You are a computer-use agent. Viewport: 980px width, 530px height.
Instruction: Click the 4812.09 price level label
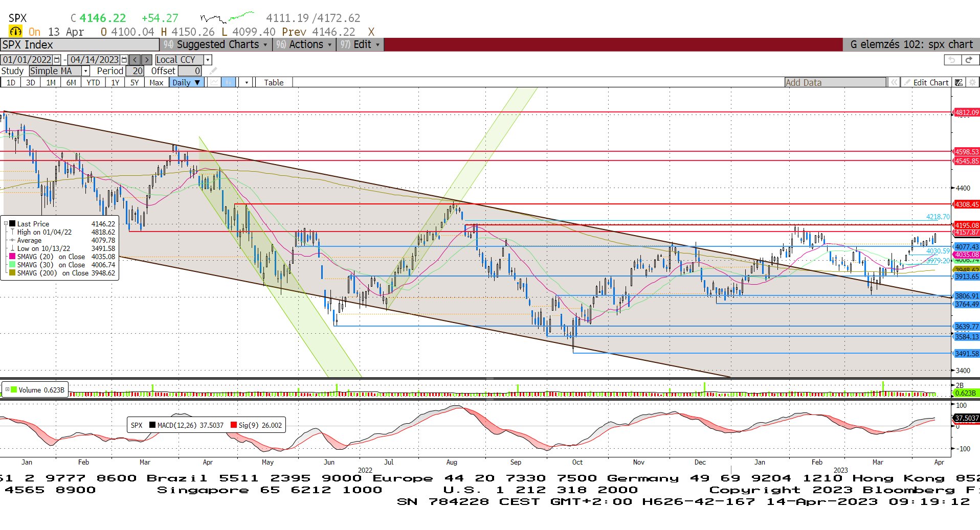[967, 112]
